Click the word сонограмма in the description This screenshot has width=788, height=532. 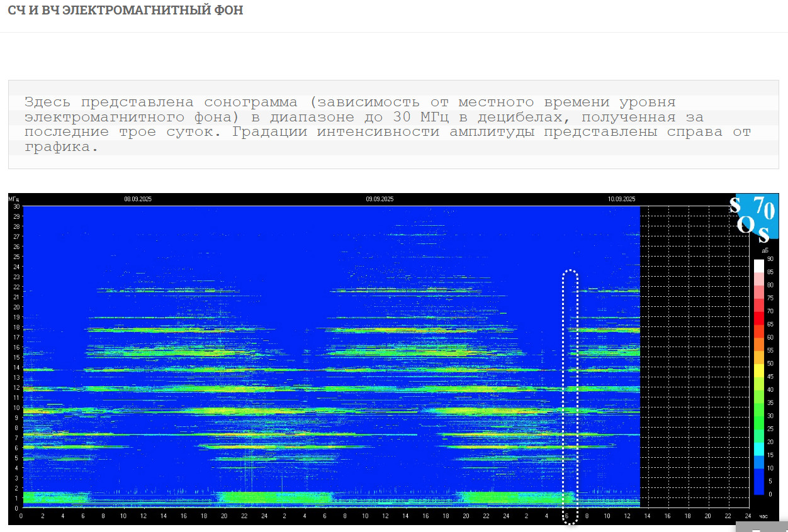tap(250, 103)
